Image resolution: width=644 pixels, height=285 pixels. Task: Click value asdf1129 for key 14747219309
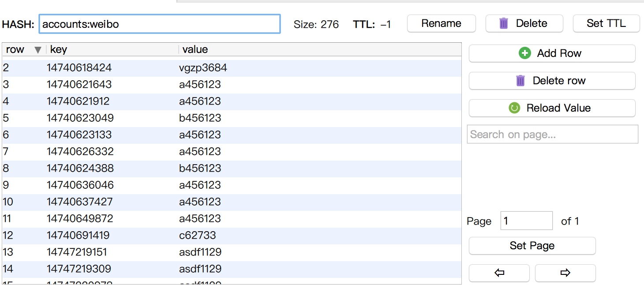point(200,269)
